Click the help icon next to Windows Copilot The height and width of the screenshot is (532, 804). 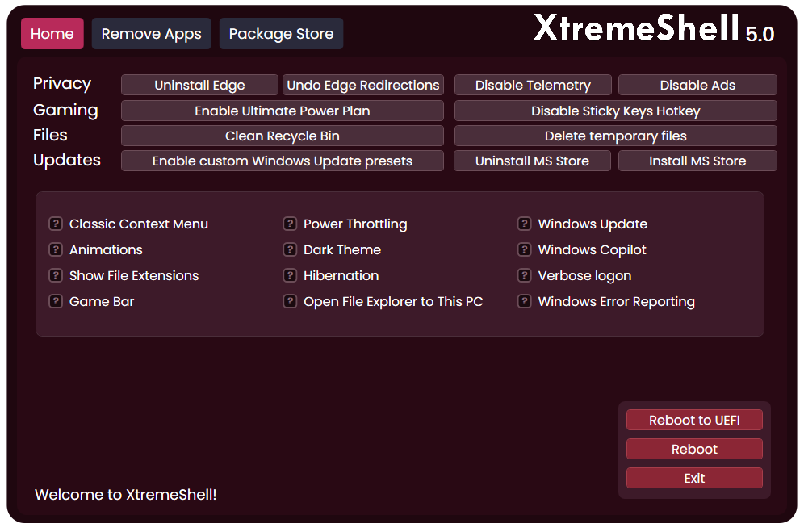pyautogui.click(x=524, y=249)
